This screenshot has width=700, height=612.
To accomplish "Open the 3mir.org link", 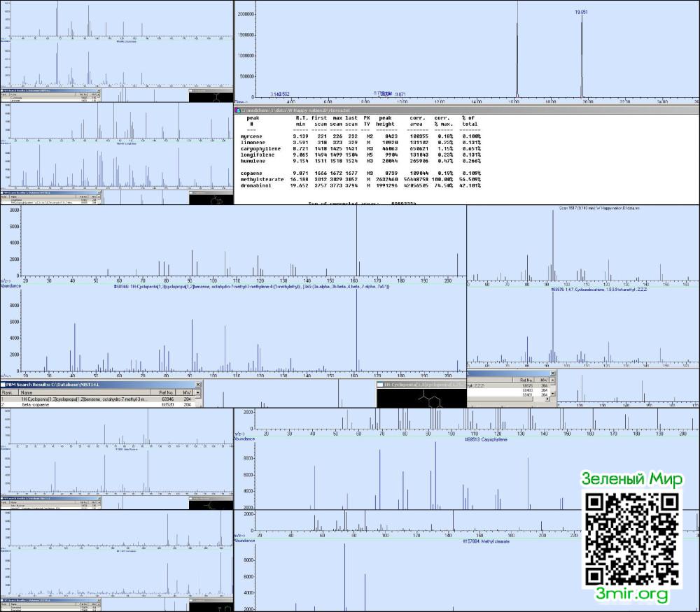I will (x=631, y=594).
